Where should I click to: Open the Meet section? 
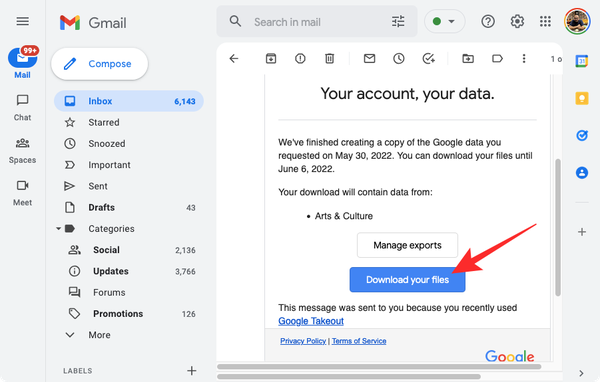pos(23,193)
